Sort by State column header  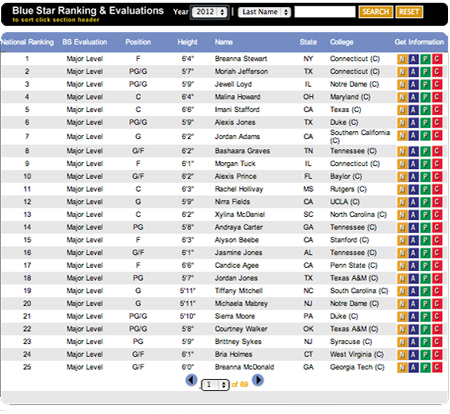(308, 42)
